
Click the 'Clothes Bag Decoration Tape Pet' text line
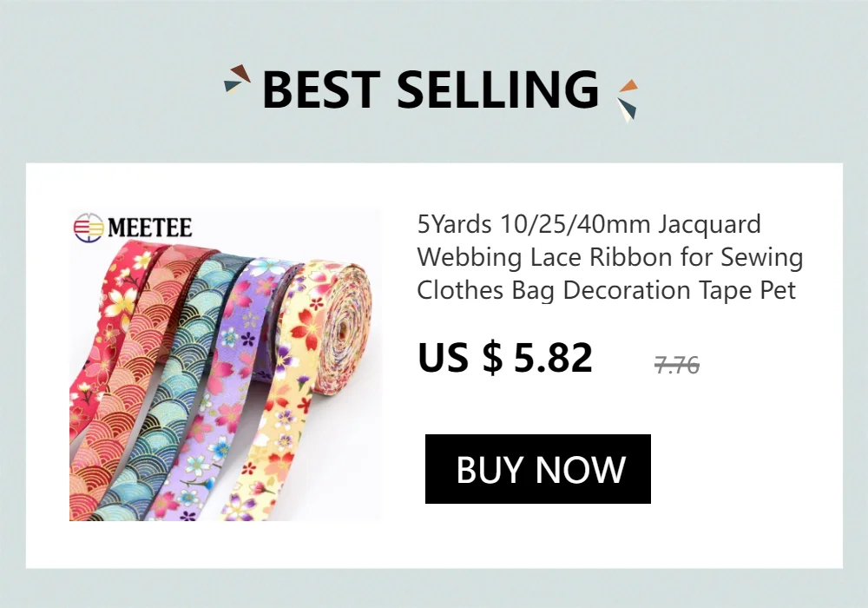[x=606, y=291]
